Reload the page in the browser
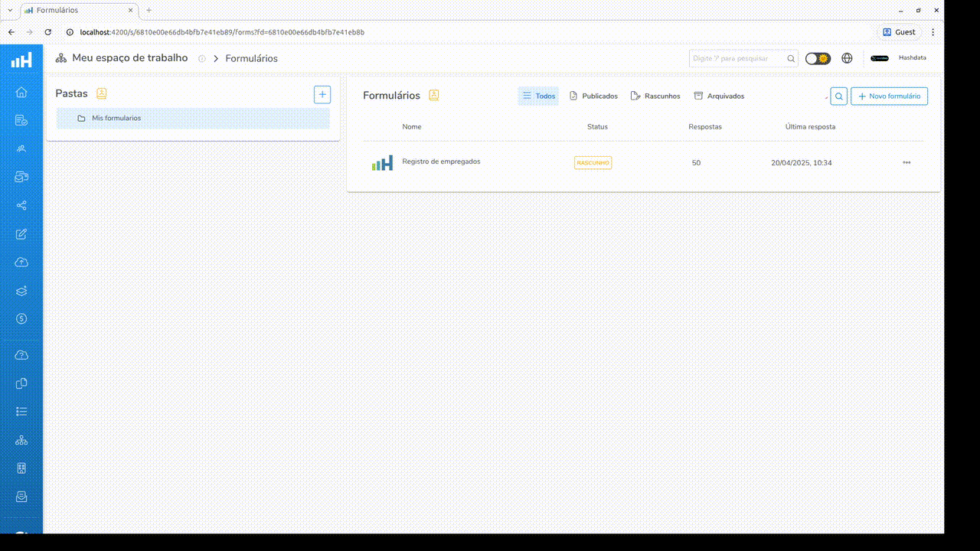The width and height of the screenshot is (980, 551). tap(48, 32)
